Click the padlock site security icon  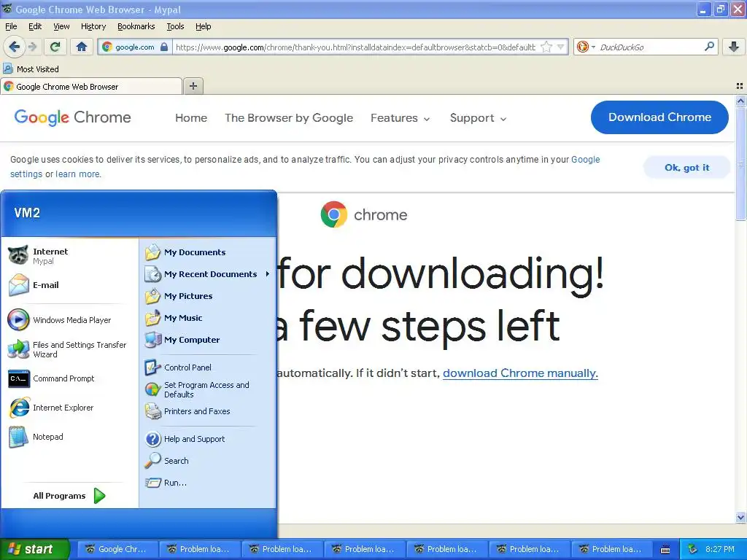(164, 47)
